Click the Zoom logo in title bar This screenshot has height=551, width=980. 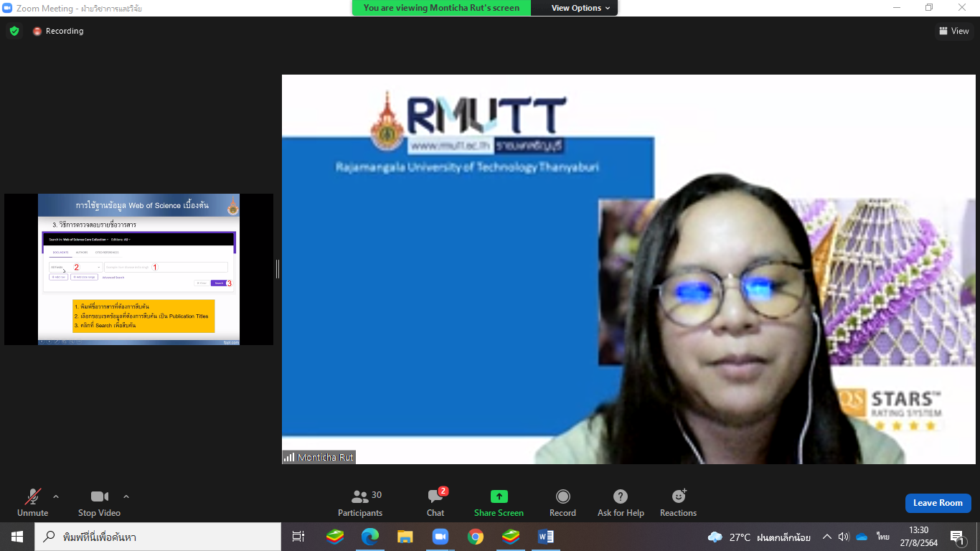[x=8, y=8]
